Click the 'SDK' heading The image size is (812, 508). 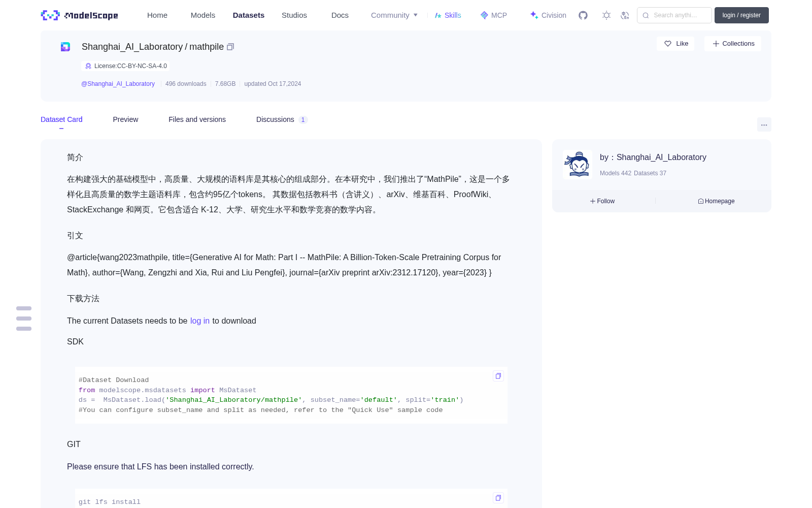[x=75, y=341]
